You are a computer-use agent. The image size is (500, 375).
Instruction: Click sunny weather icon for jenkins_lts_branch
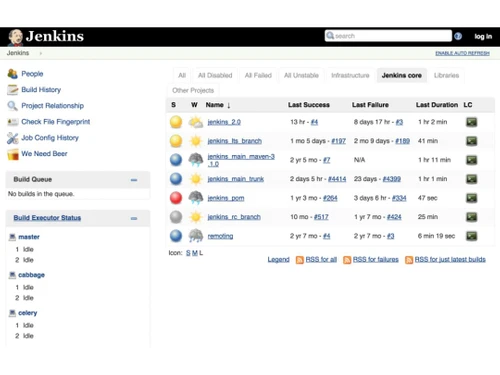click(196, 141)
